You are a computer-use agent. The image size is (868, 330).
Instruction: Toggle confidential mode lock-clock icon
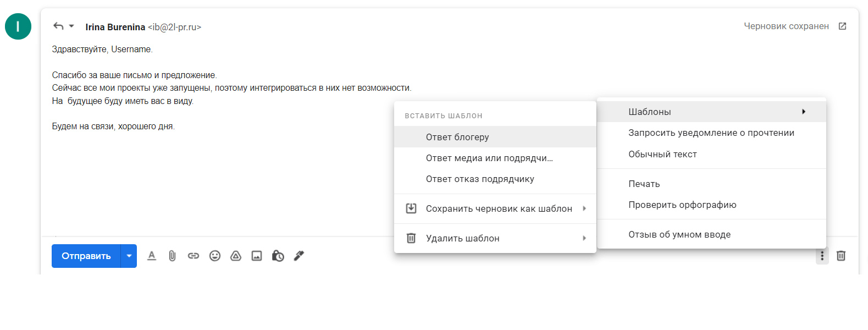[x=278, y=256]
